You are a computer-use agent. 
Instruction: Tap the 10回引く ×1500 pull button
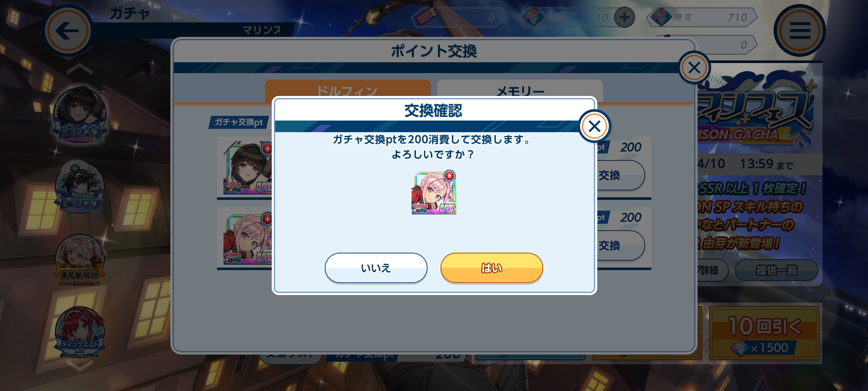[x=764, y=333]
